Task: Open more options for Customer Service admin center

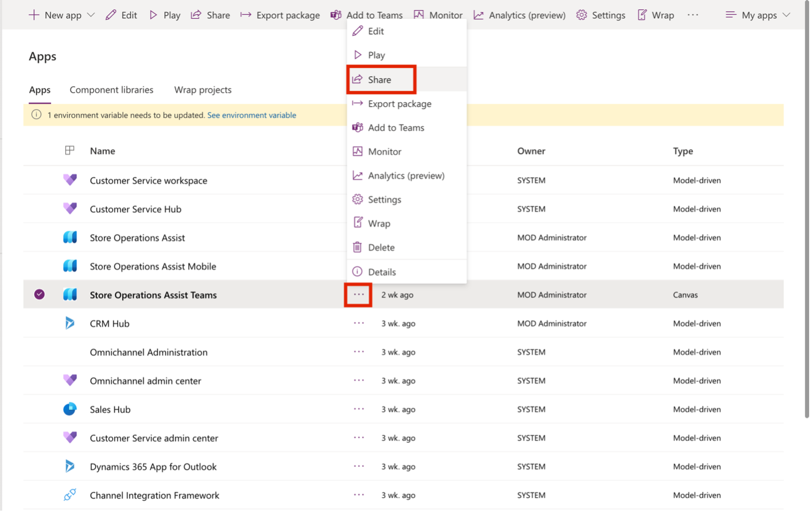Action: pyautogui.click(x=358, y=438)
